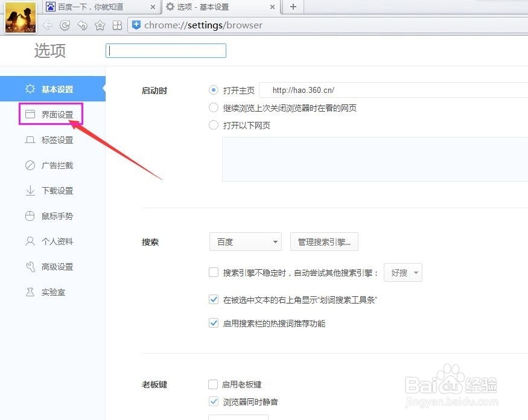This screenshot has width=528, height=420.
Task: Select the 继续浏览上次关闭浏览器时在看的网页 radio
Action: pos(213,107)
